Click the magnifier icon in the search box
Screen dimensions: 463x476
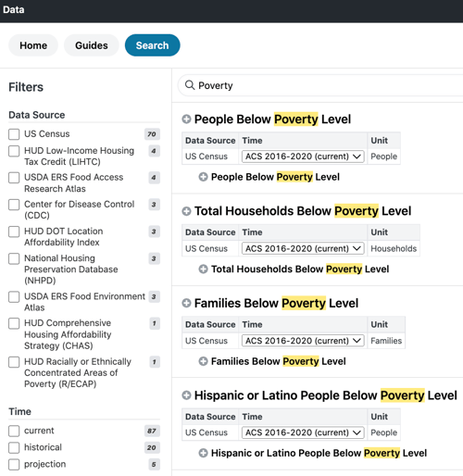[x=190, y=85]
